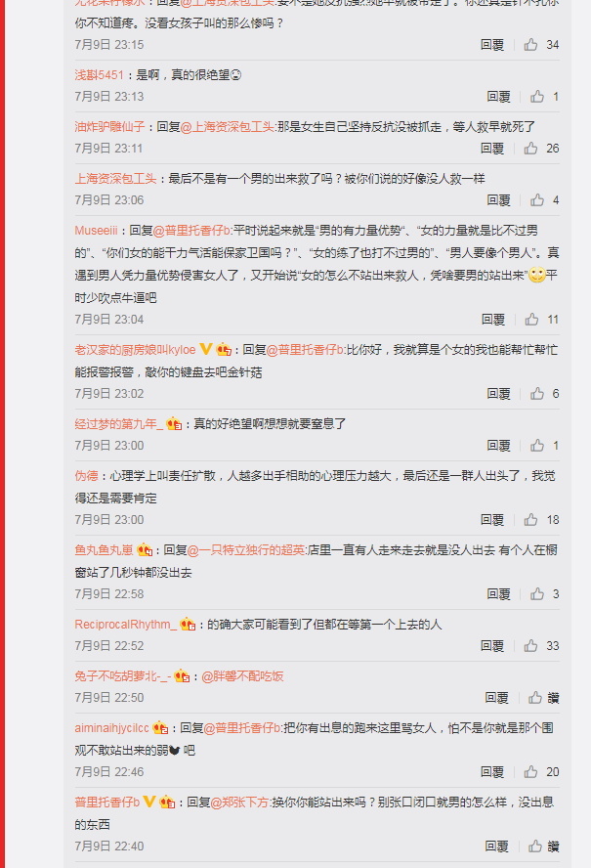Click the yellow V verified badge beside 普里托香仔b

(149, 802)
